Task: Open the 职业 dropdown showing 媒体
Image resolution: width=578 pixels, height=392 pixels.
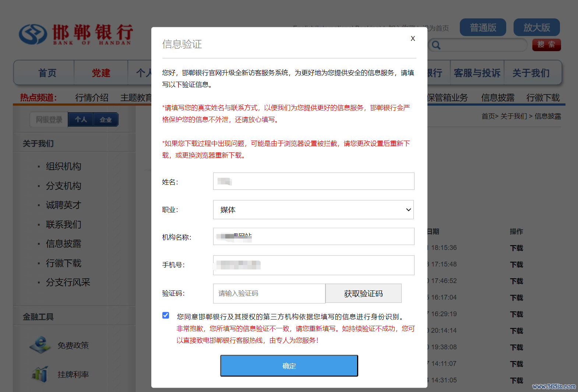Action: [313, 210]
